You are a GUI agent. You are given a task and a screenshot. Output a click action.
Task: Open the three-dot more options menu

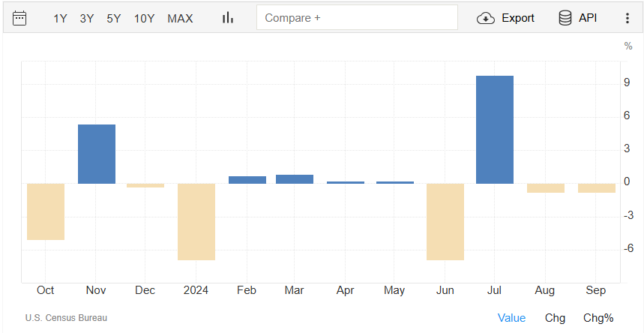tap(627, 18)
